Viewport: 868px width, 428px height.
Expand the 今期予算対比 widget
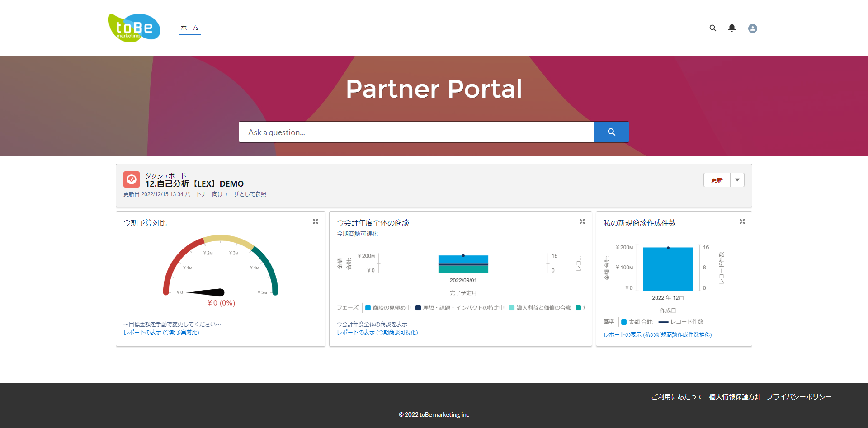[x=316, y=221]
